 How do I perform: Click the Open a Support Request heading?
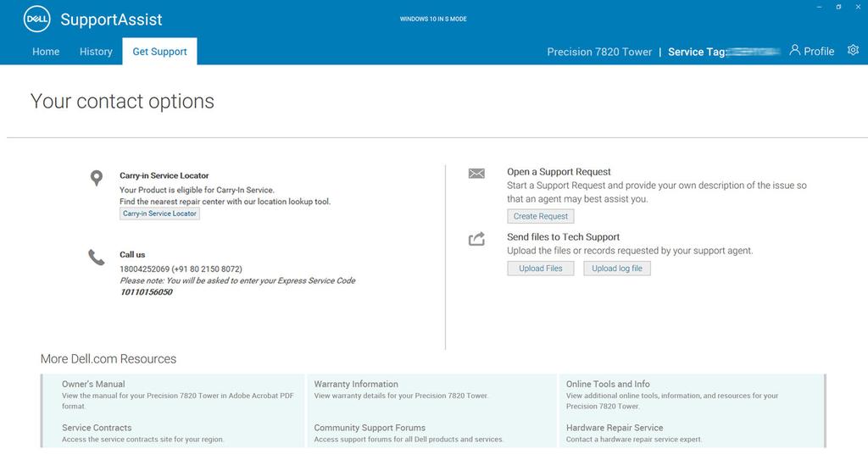[559, 172]
